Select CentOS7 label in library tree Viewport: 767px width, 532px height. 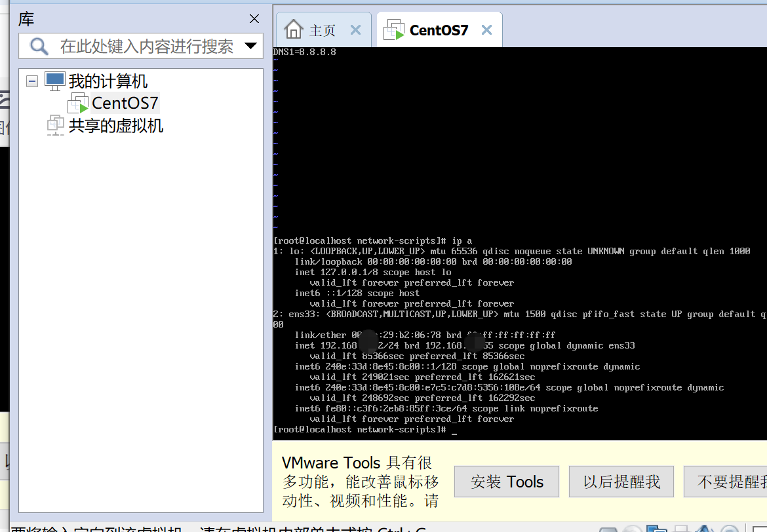tap(125, 103)
